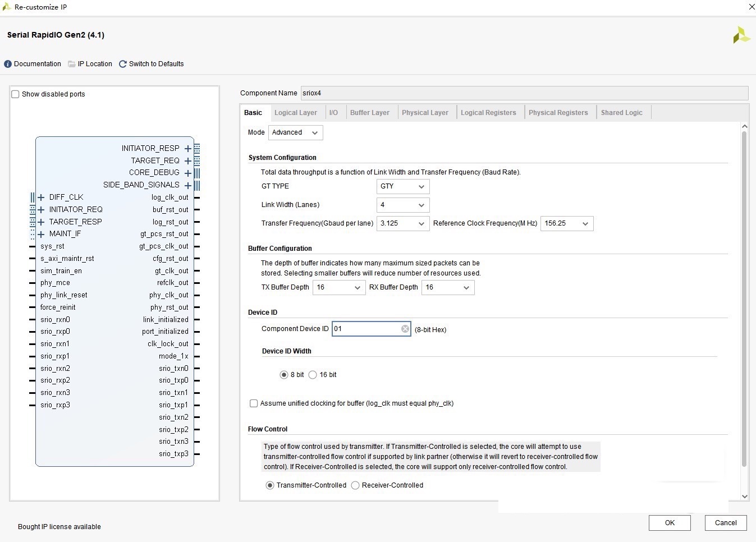Open the Link Width (Lanes) dropdown

pos(403,205)
